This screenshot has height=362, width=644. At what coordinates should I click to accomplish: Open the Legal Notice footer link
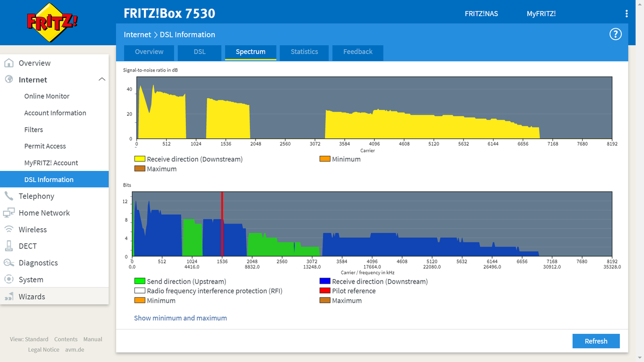click(44, 349)
